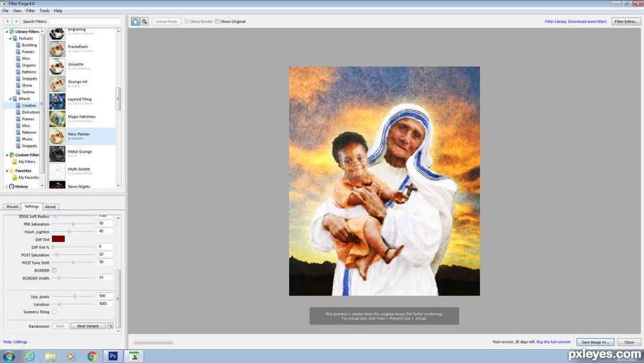
Task: Select the Patterns category under Effects
Action: pos(29,132)
